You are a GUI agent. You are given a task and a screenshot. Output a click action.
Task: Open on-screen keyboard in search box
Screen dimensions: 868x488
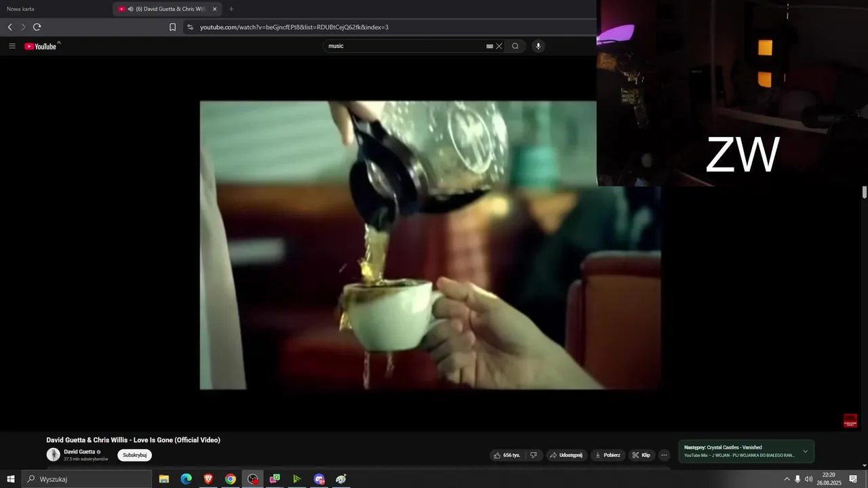click(x=490, y=46)
